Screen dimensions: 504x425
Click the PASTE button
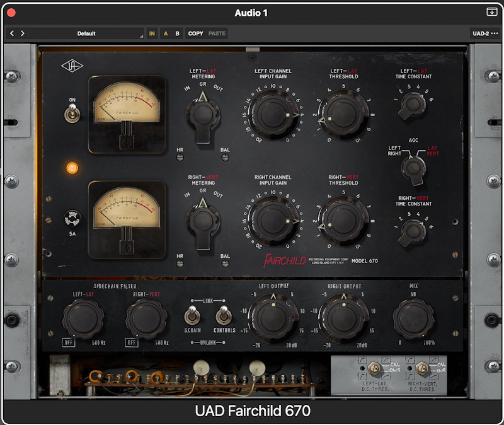(x=217, y=33)
